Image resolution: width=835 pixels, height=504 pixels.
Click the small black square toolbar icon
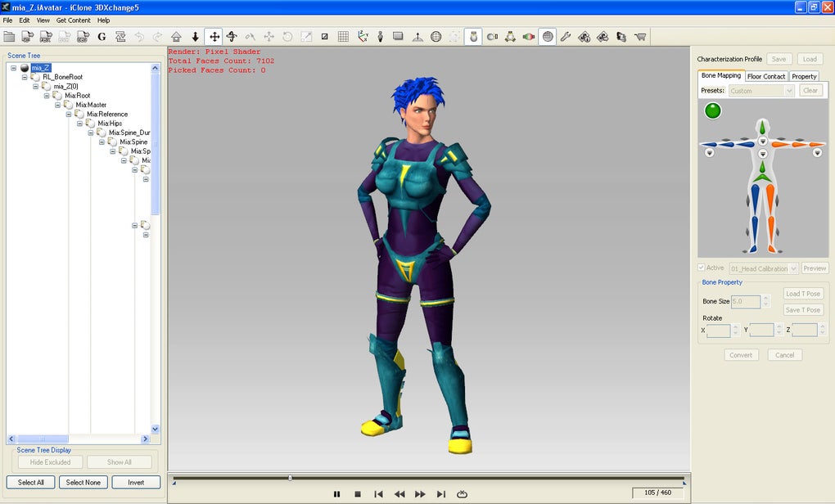click(324, 37)
